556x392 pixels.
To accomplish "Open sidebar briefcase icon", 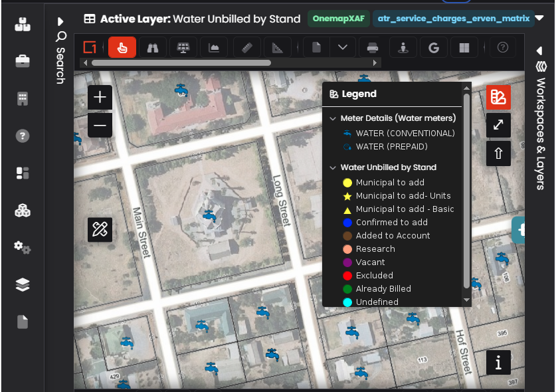I will [x=23, y=61].
